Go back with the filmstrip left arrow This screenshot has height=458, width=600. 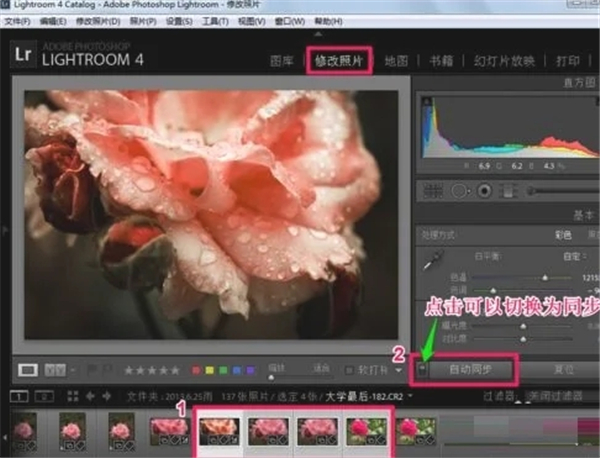[90, 396]
